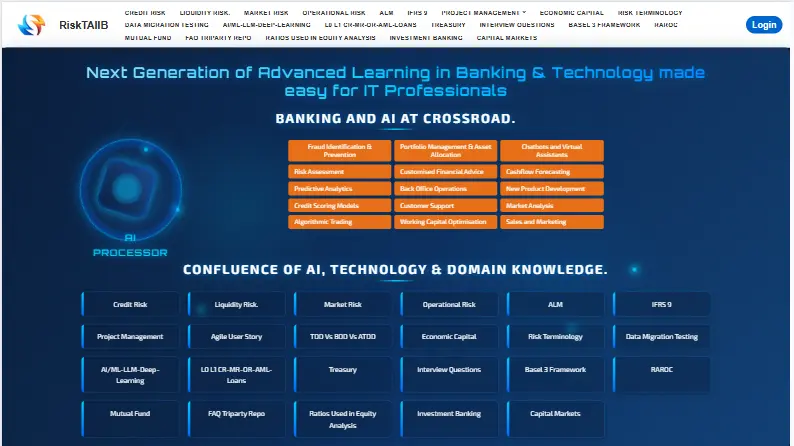Open the Credit Risk card

point(130,304)
